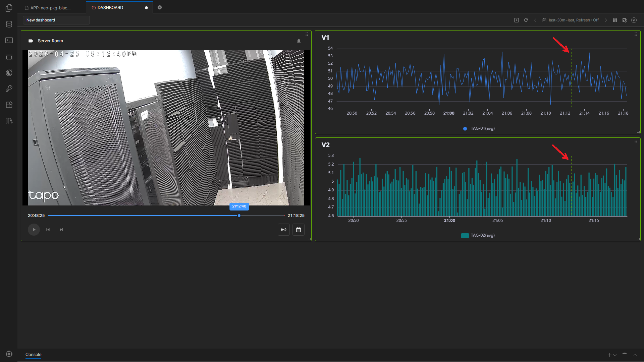Open the Console tab at bottom

point(34,354)
